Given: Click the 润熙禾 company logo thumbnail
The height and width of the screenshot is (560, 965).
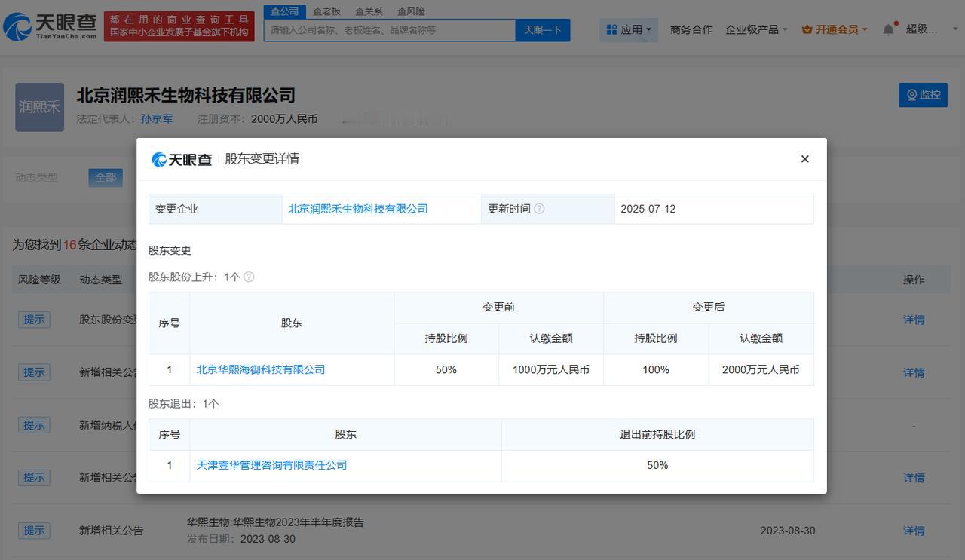Looking at the screenshot, I should coord(40,107).
